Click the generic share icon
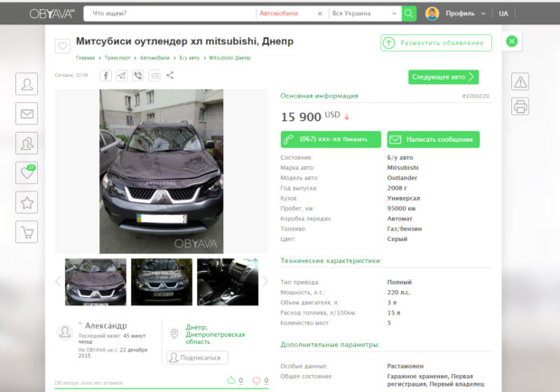The width and height of the screenshot is (560, 392). (x=170, y=75)
